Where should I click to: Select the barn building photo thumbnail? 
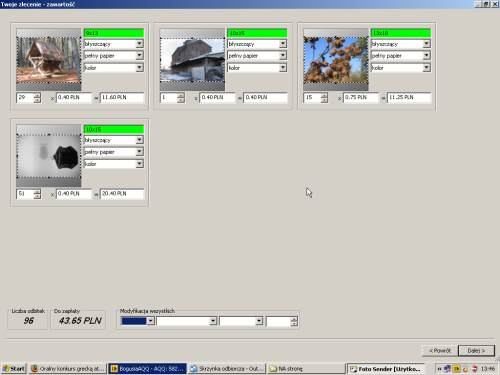(192, 60)
